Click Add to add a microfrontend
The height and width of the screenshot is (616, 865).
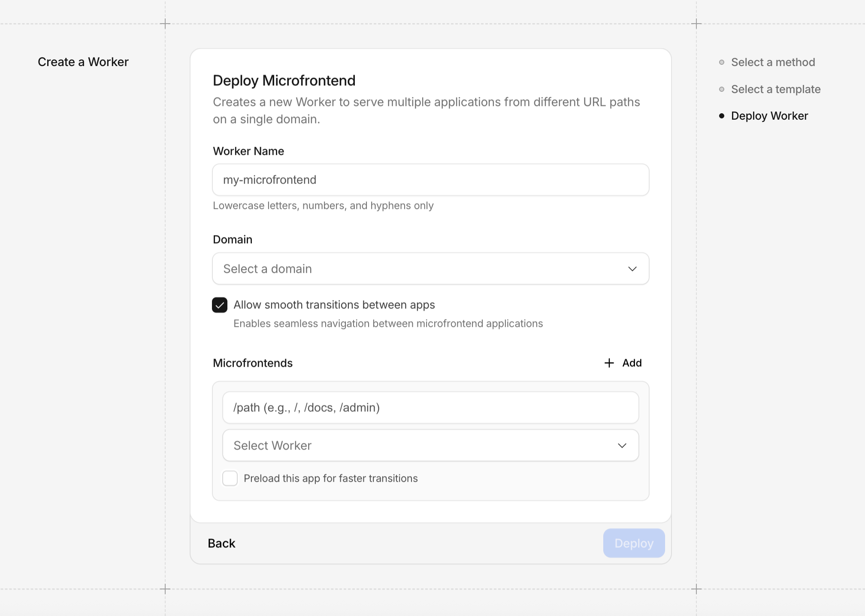point(632,363)
